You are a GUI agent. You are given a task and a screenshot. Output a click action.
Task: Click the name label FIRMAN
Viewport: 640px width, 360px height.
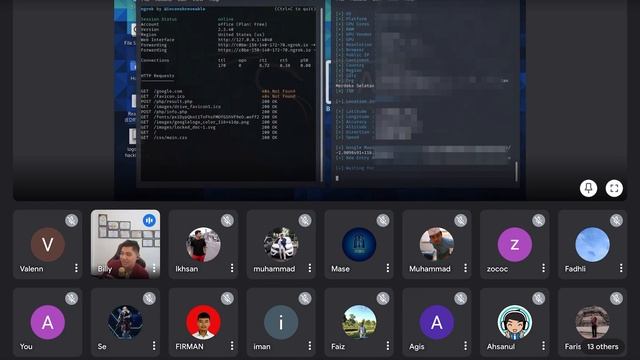(189, 347)
